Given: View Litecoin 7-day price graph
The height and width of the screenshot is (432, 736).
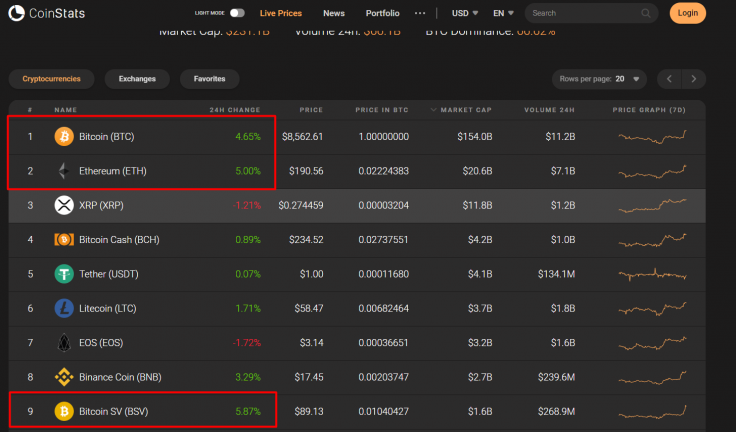Looking at the screenshot, I should [652, 309].
